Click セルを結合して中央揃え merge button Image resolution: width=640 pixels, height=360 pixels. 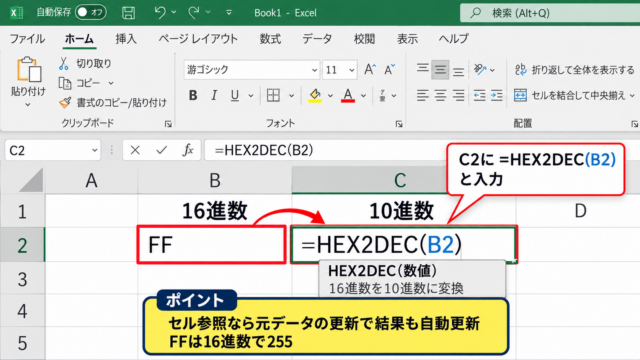570,96
